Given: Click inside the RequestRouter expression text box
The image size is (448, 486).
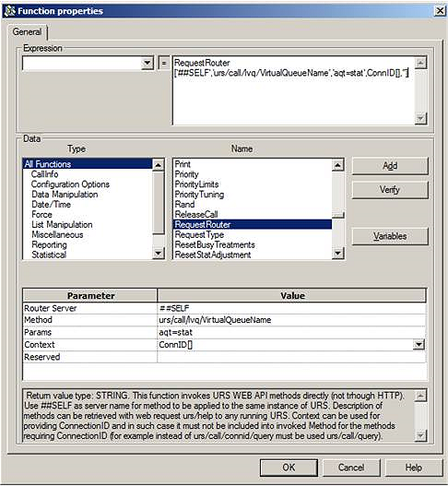Looking at the screenshot, I should [x=293, y=90].
